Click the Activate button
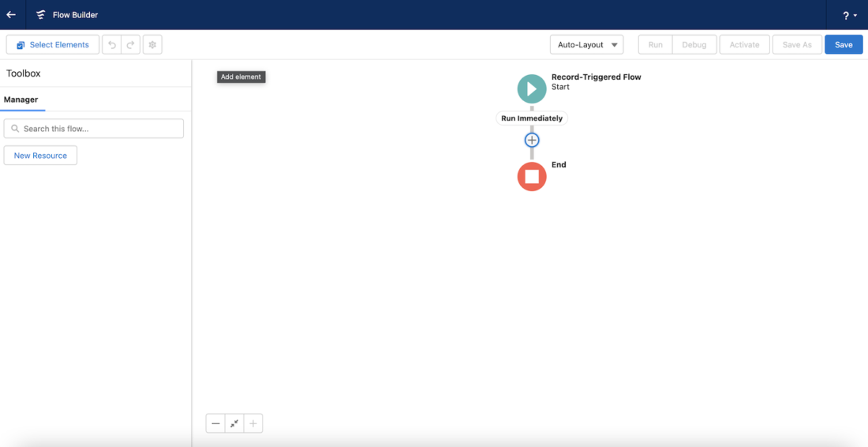The image size is (868, 447). point(745,45)
